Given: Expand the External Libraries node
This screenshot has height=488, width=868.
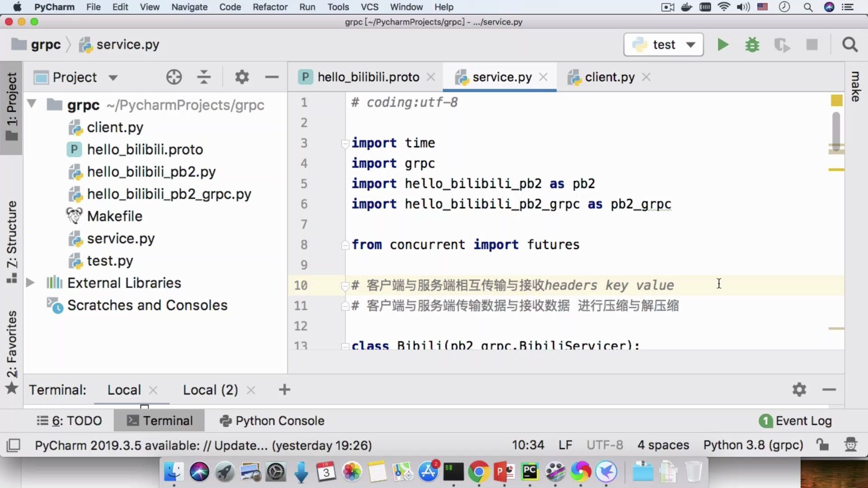Looking at the screenshot, I should click(30, 283).
